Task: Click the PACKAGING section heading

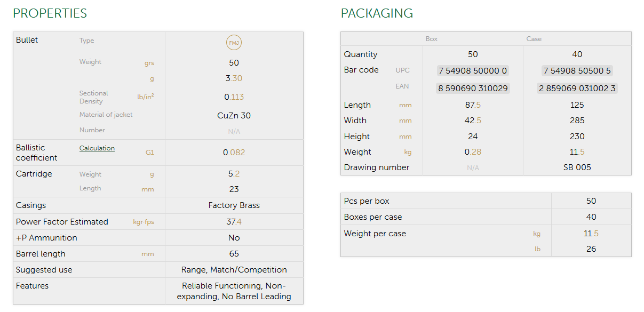Action: [x=377, y=13]
